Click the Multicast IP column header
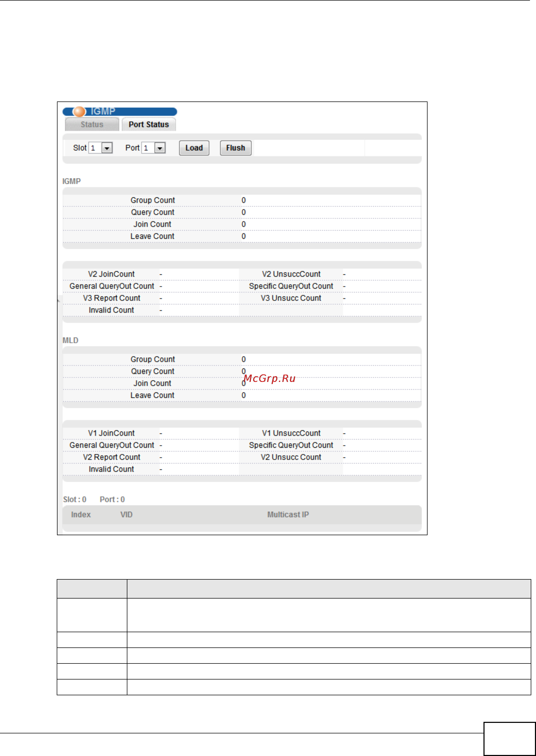The width and height of the screenshot is (536, 756). (288, 515)
